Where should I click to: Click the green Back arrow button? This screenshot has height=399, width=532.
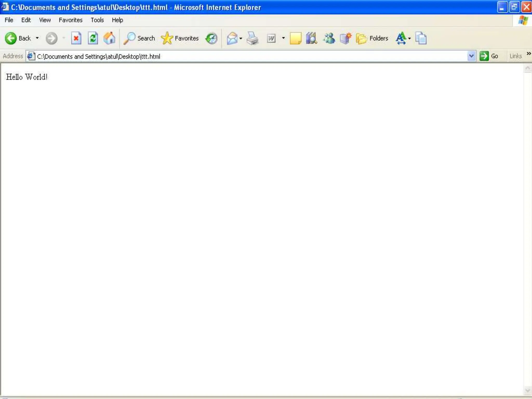click(x=11, y=38)
